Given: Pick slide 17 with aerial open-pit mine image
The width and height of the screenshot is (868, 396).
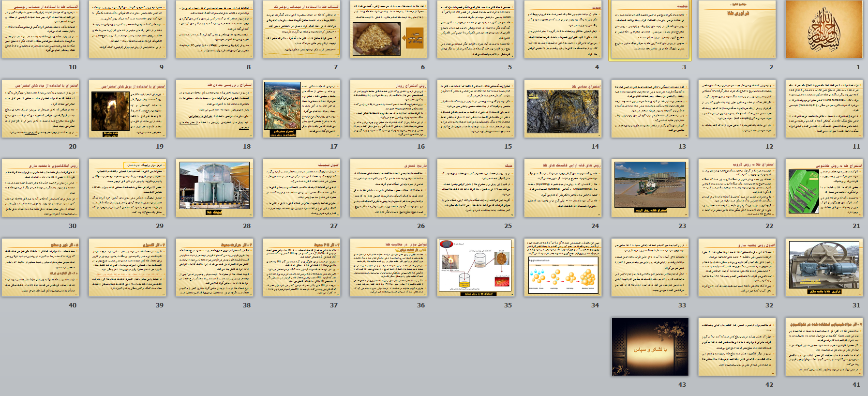Looking at the screenshot, I should point(301,109).
